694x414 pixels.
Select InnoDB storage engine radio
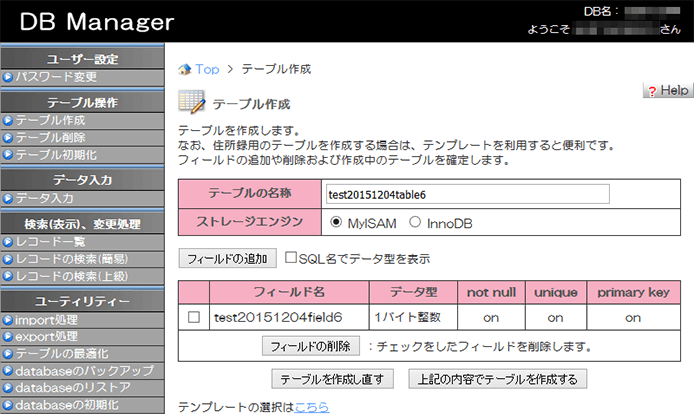click(413, 221)
